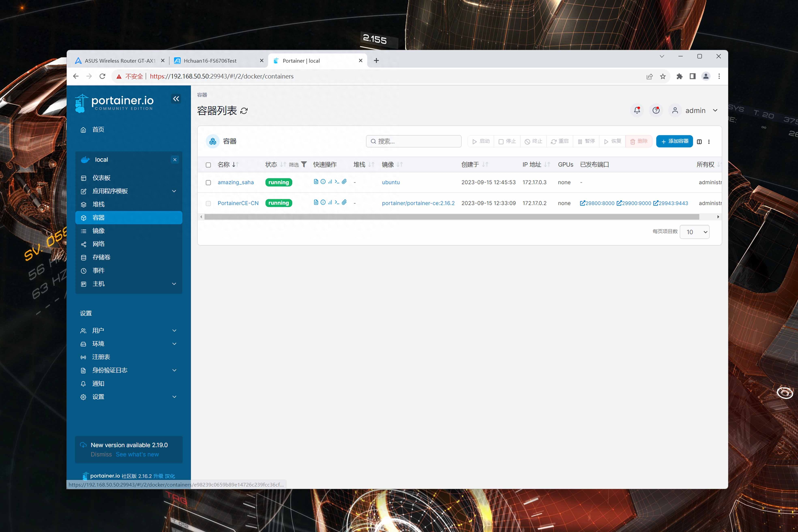Bookmark this page with star icon
798x532 pixels.
(x=663, y=76)
